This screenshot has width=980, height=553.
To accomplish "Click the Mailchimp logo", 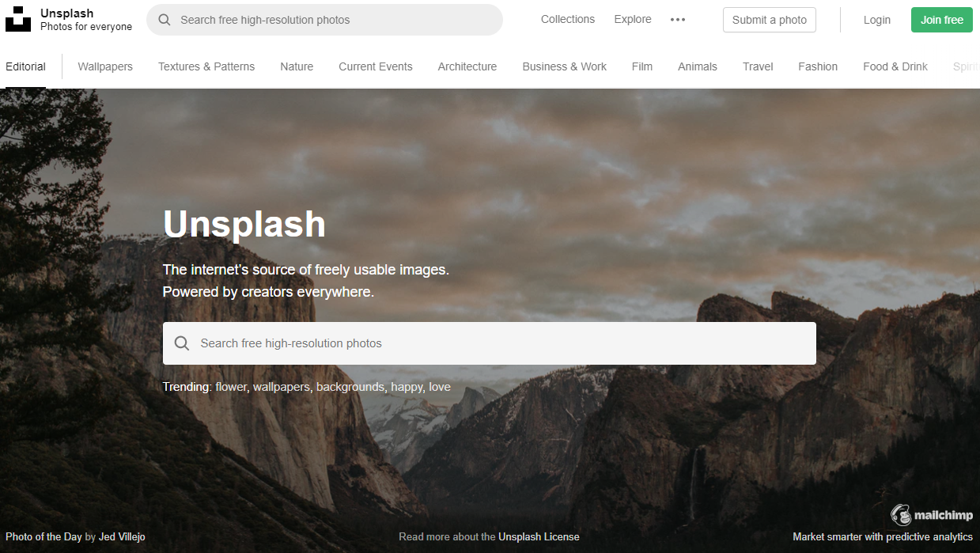I will [x=932, y=515].
